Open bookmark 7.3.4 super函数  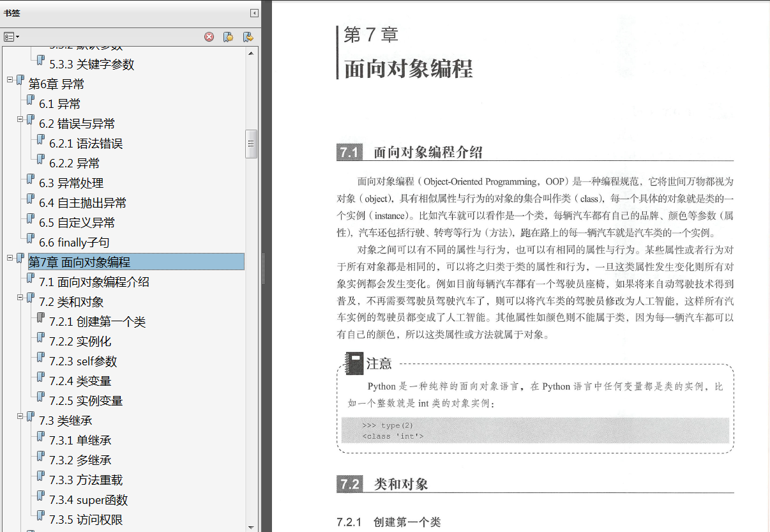coord(88,500)
